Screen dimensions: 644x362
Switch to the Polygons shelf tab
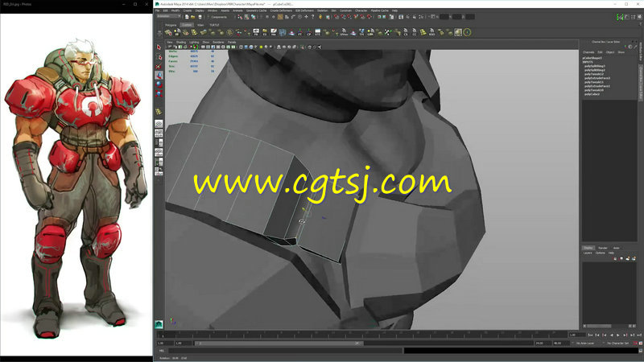tap(171, 25)
